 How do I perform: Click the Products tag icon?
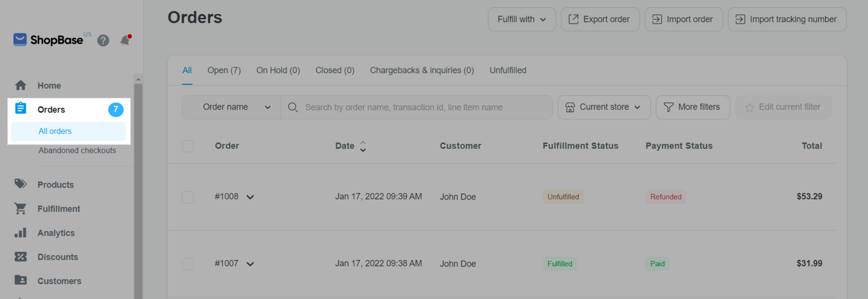point(21,184)
